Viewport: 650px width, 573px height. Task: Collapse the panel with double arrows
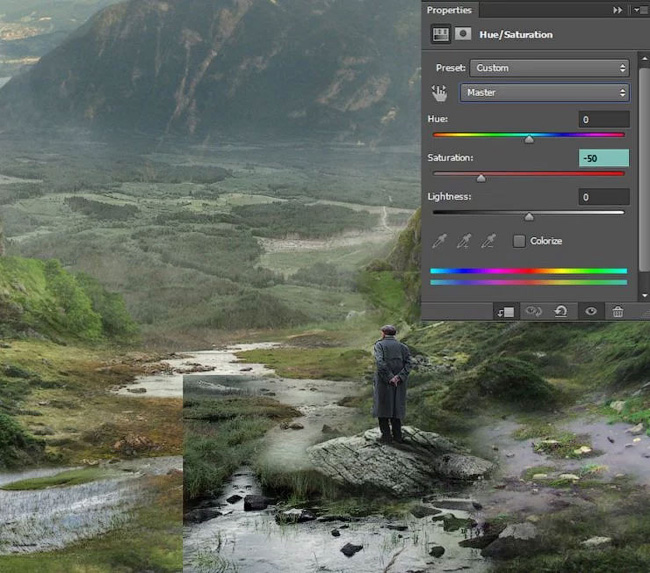617,9
